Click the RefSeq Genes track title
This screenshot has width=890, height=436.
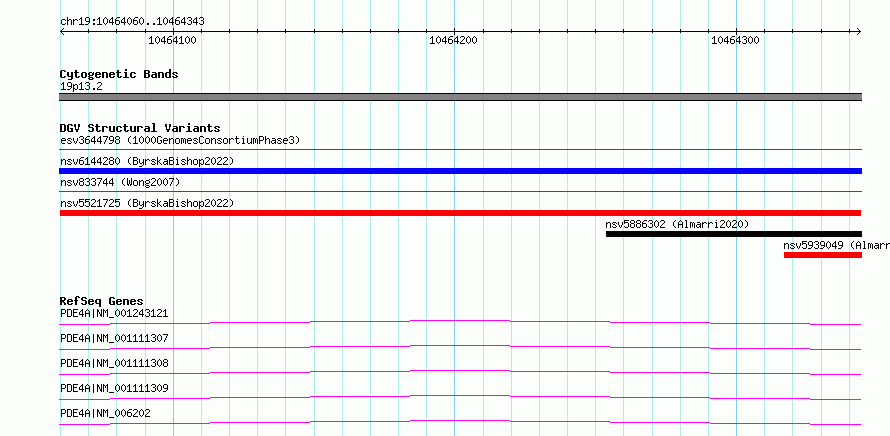point(102,301)
